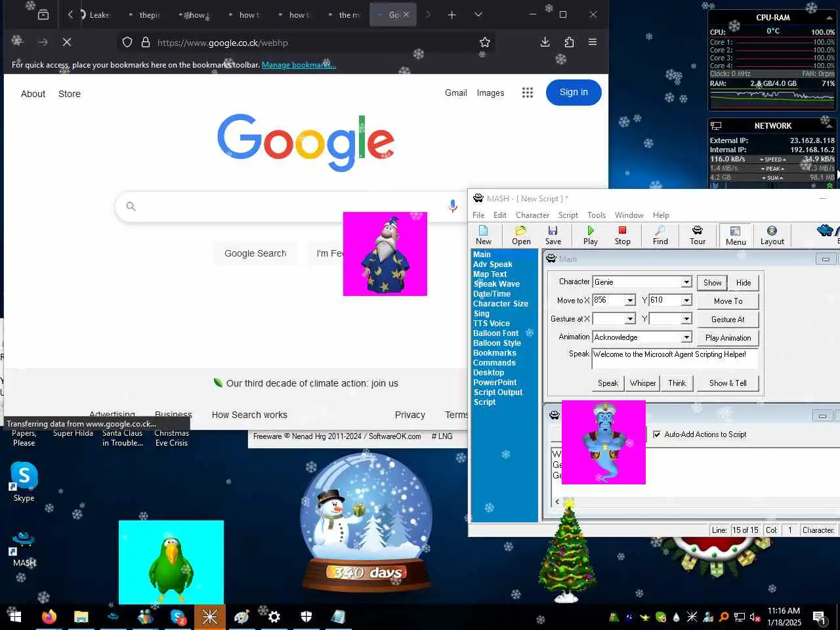Expand the Character dropdown showing Genie
Image resolution: width=840 pixels, height=630 pixels.
(x=686, y=282)
